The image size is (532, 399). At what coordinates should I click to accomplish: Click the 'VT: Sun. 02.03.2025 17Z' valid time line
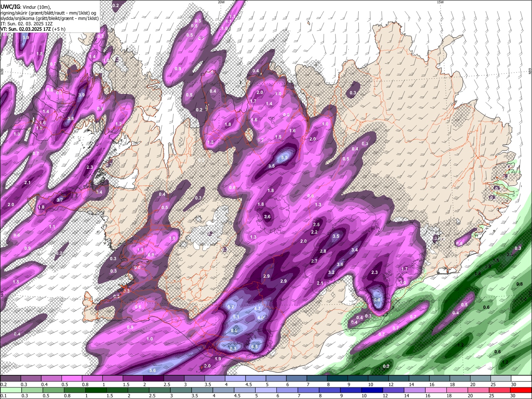[x=26, y=29]
